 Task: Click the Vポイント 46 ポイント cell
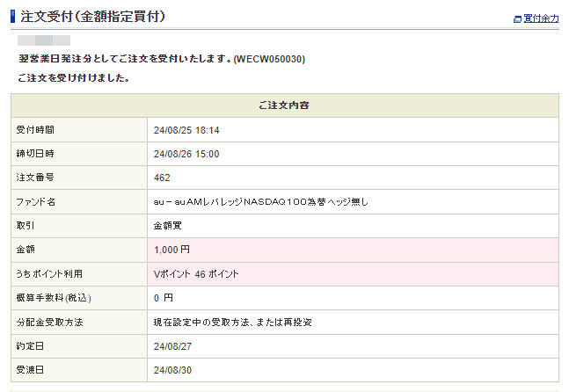196,274
